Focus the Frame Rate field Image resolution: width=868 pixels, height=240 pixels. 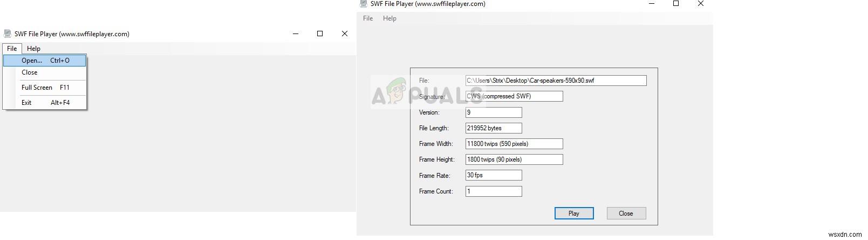pyautogui.click(x=493, y=175)
